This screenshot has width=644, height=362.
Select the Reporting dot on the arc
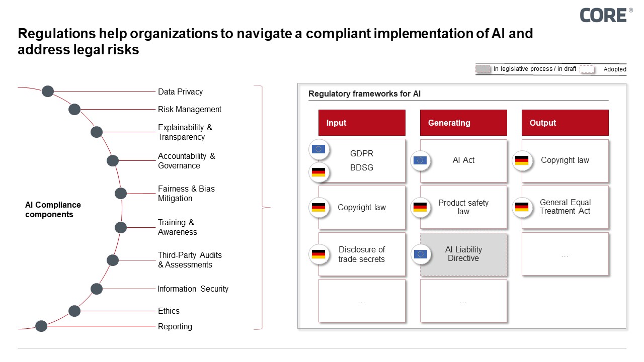41,326
